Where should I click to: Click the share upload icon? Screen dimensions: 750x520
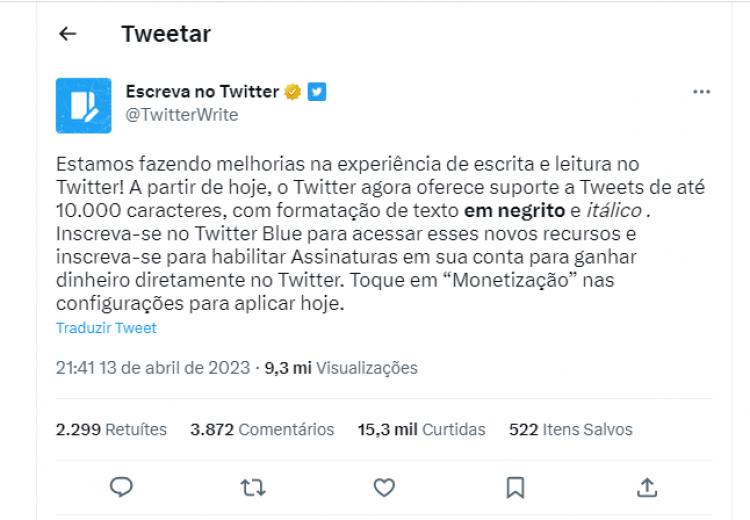coord(647,487)
